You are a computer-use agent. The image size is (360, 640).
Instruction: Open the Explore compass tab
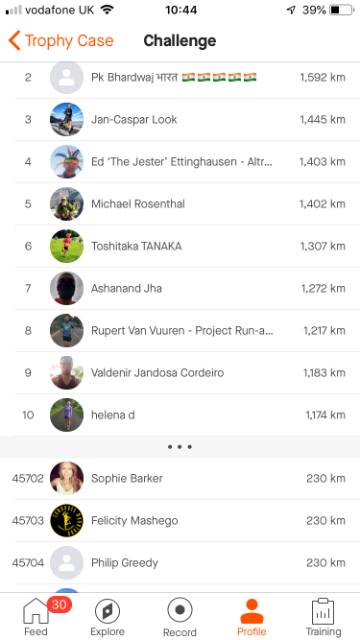pyautogui.click(x=107, y=617)
